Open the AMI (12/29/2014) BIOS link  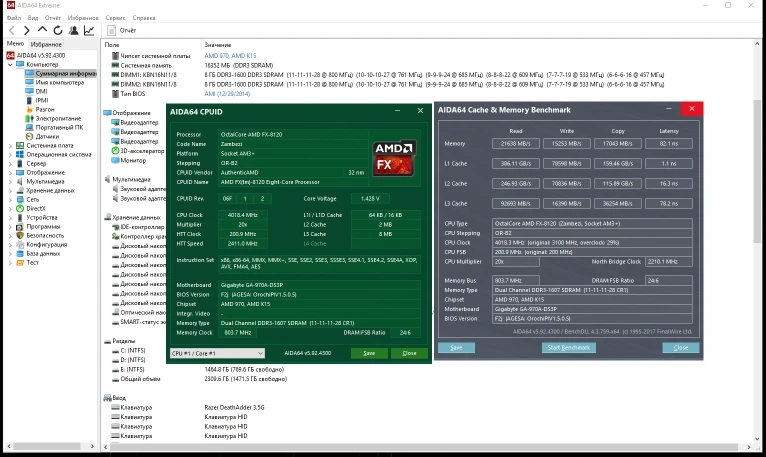[227, 93]
